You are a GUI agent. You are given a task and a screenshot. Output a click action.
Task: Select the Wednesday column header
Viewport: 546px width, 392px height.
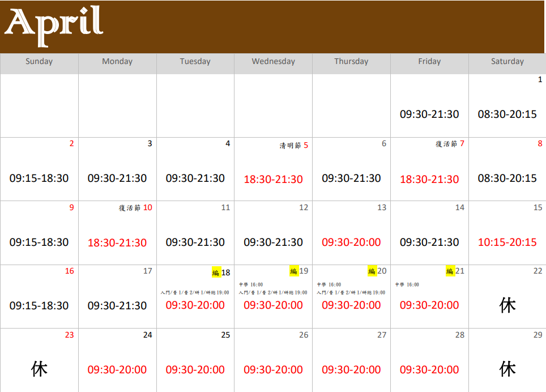click(x=274, y=61)
